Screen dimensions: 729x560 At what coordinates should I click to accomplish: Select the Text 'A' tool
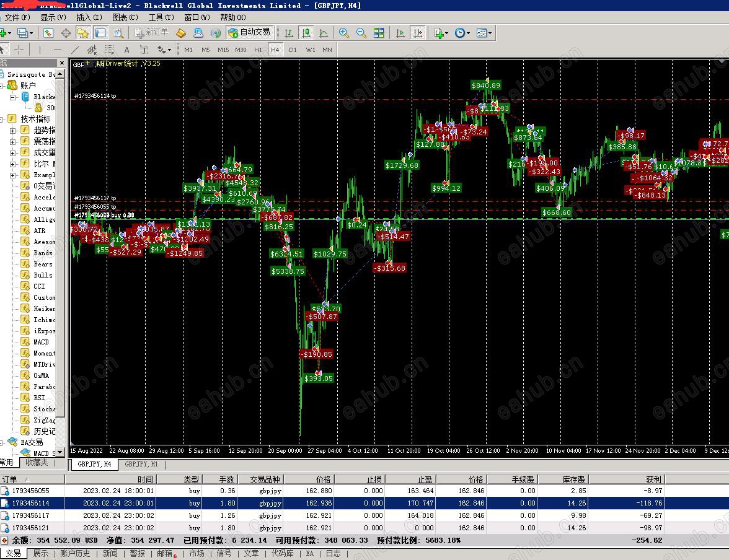(126, 50)
